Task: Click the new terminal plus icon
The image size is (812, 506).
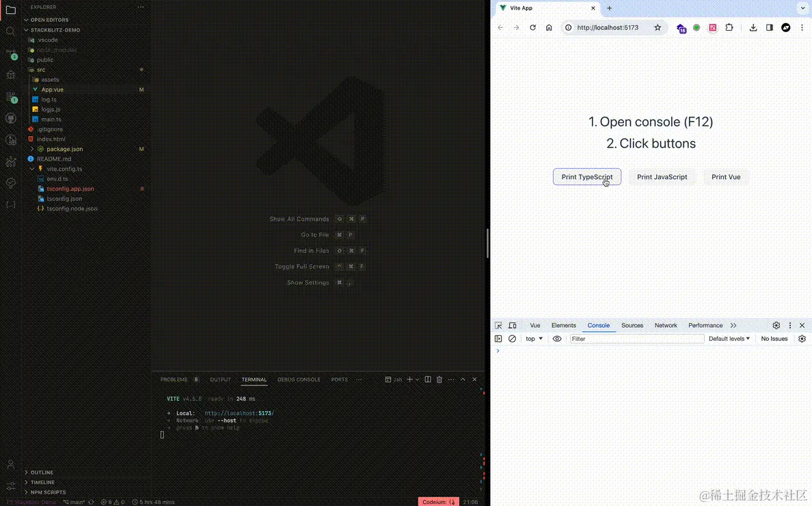Action: (x=409, y=379)
